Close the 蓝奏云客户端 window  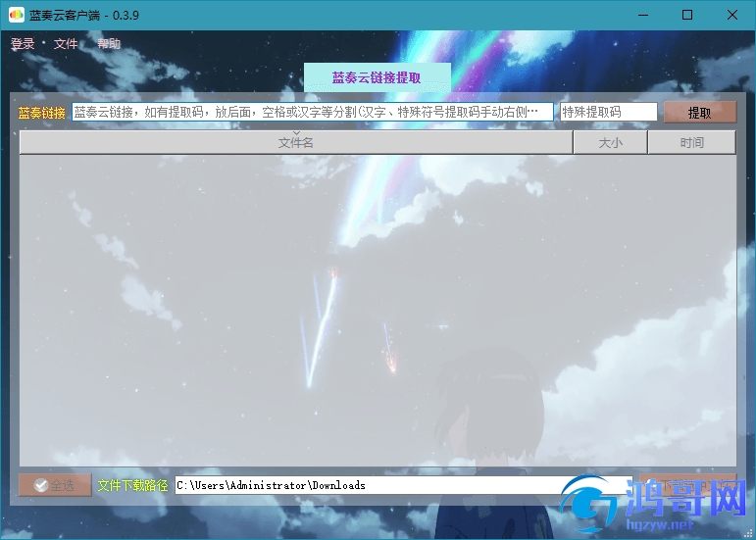[x=731, y=15]
